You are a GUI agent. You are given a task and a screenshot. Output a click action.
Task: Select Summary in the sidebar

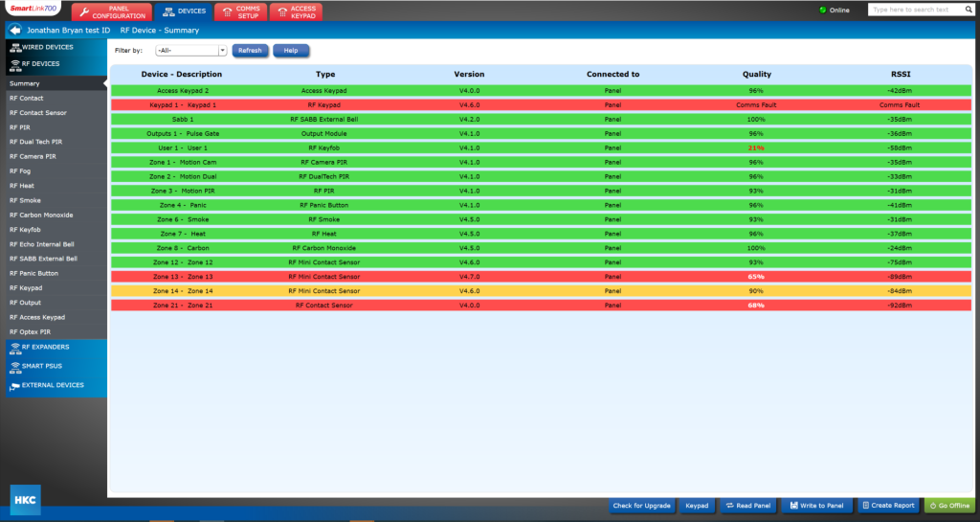tap(56, 83)
